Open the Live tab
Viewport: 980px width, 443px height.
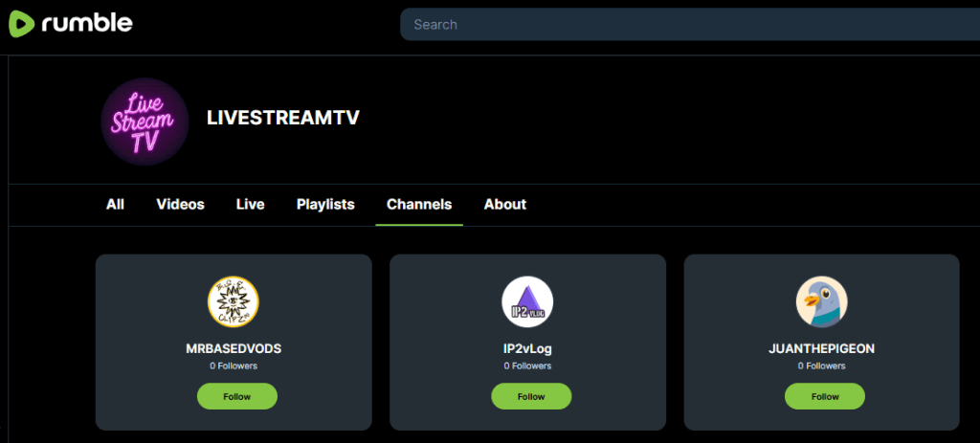pyautogui.click(x=250, y=204)
